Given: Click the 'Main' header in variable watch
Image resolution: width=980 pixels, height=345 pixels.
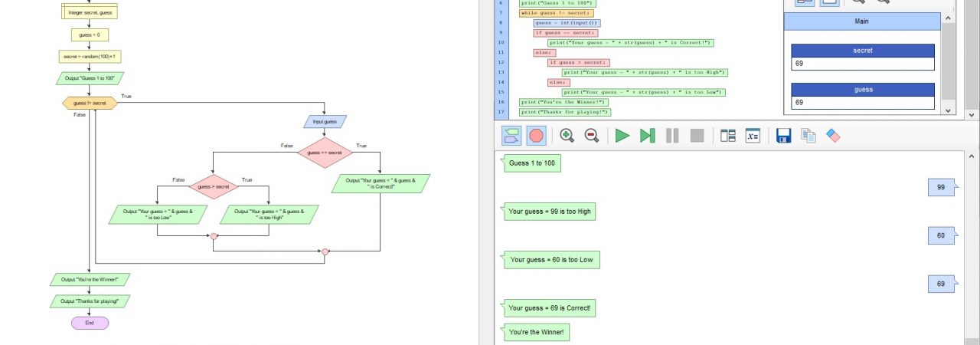Looking at the screenshot, I should tap(862, 21).
